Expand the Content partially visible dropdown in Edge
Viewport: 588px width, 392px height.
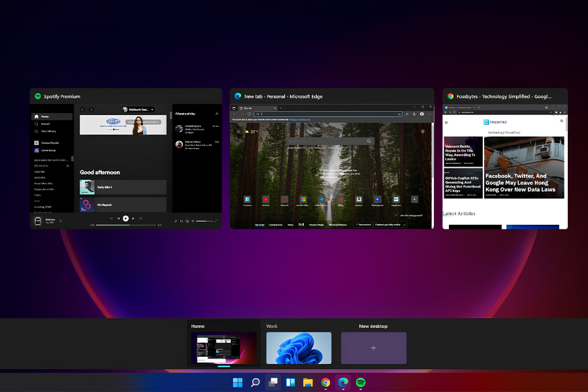390,225
